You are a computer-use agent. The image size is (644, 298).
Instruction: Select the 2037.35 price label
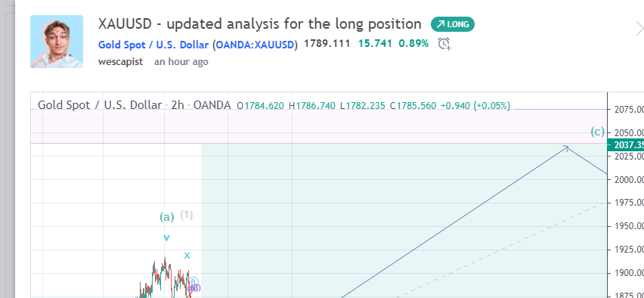625,145
